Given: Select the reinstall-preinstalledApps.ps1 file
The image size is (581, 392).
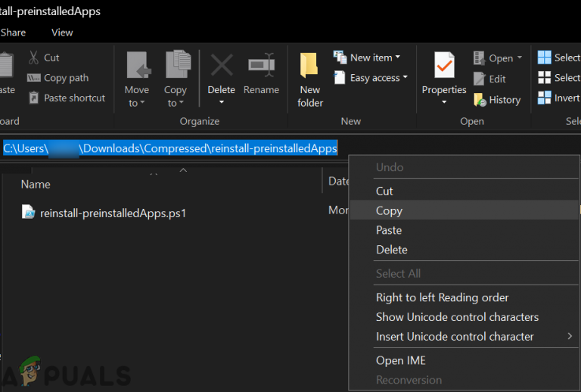Looking at the screenshot, I should click(x=112, y=213).
